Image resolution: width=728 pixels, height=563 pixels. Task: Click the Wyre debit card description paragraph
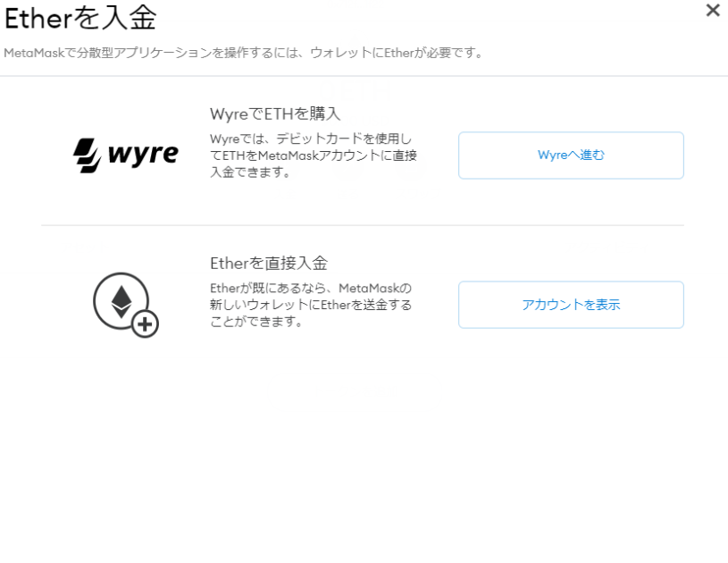314,155
